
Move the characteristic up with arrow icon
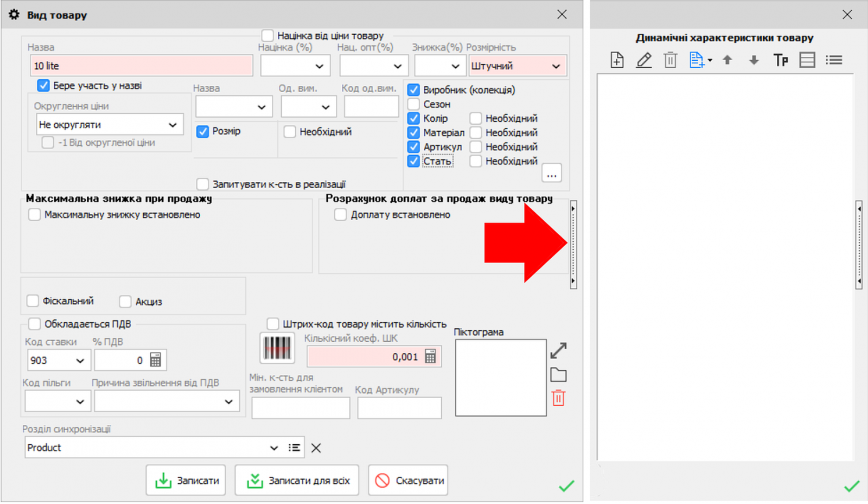pos(727,60)
